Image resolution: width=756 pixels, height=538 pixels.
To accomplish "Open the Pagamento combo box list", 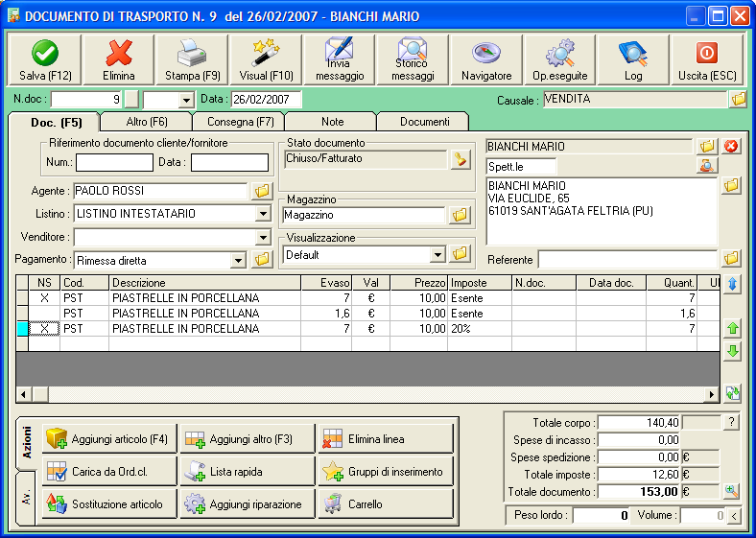I will [x=239, y=260].
